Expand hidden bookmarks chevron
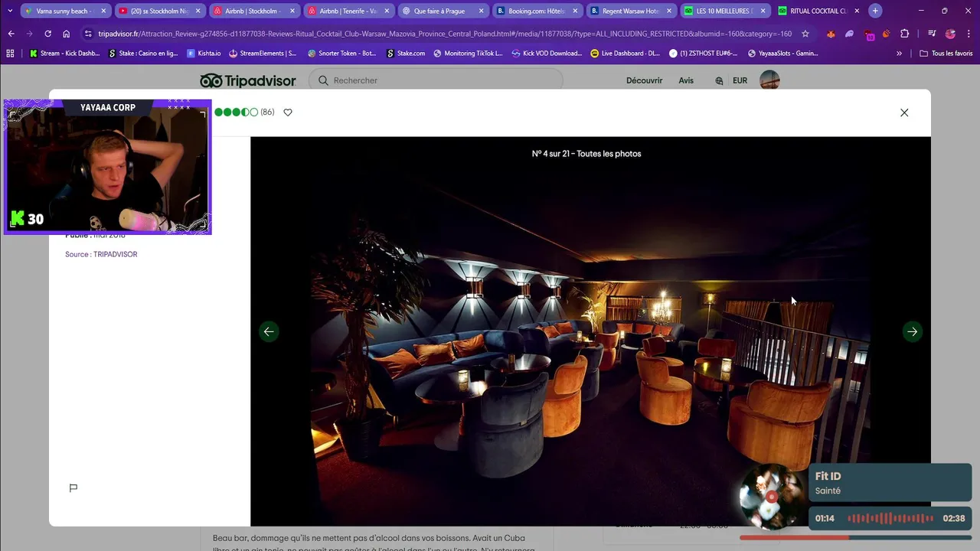Image resolution: width=980 pixels, height=551 pixels. [899, 54]
